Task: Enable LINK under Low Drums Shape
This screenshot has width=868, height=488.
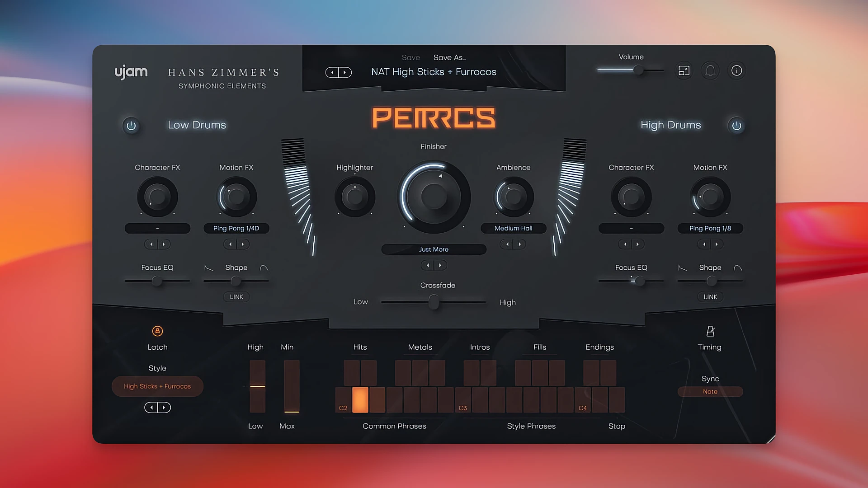Action: point(236,297)
